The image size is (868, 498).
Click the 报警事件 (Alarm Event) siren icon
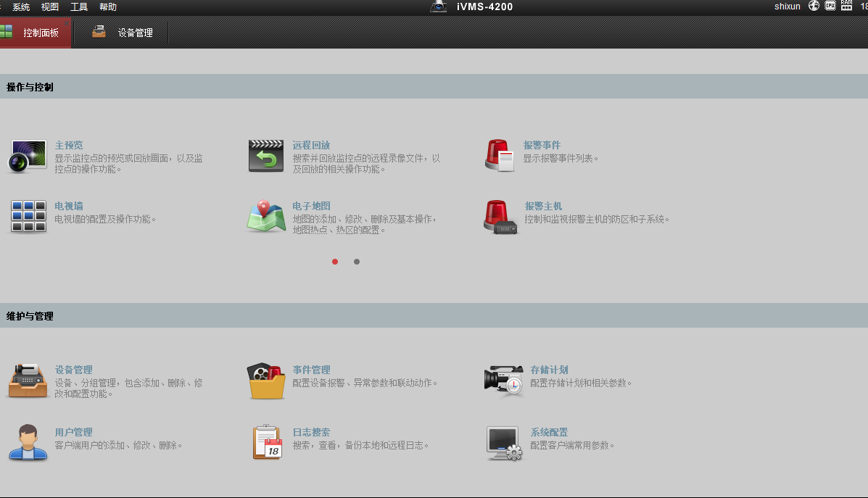click(x=500, y=156)
